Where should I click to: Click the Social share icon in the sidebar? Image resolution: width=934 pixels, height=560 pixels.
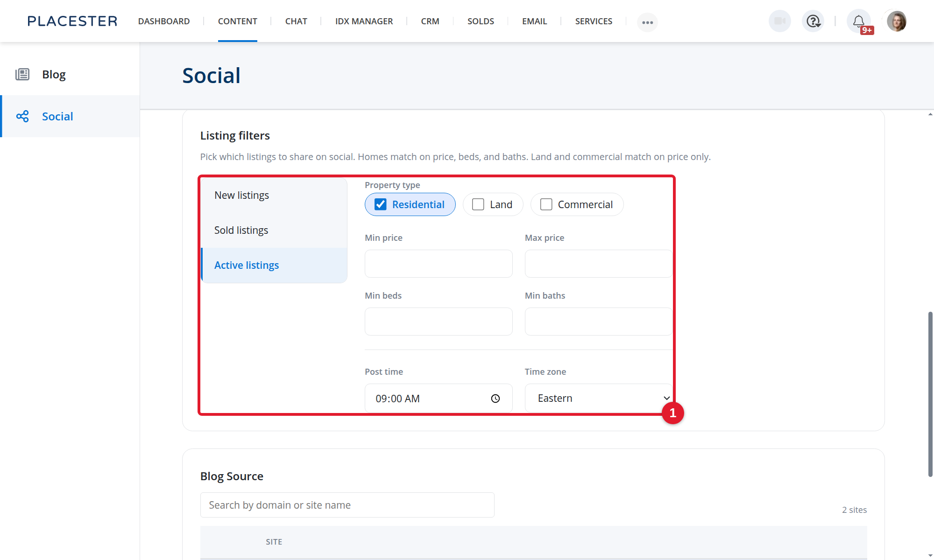click(22, 116)
